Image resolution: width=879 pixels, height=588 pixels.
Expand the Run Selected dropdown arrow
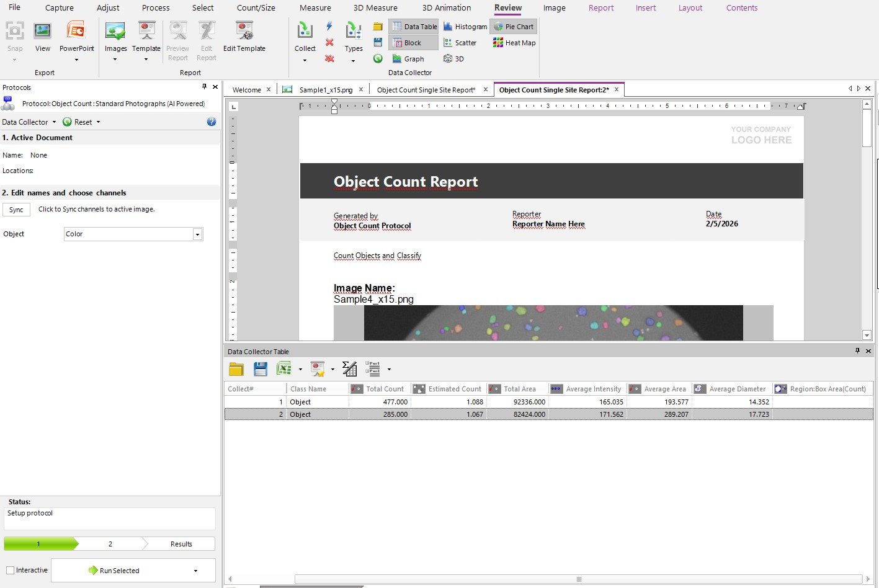195,571
